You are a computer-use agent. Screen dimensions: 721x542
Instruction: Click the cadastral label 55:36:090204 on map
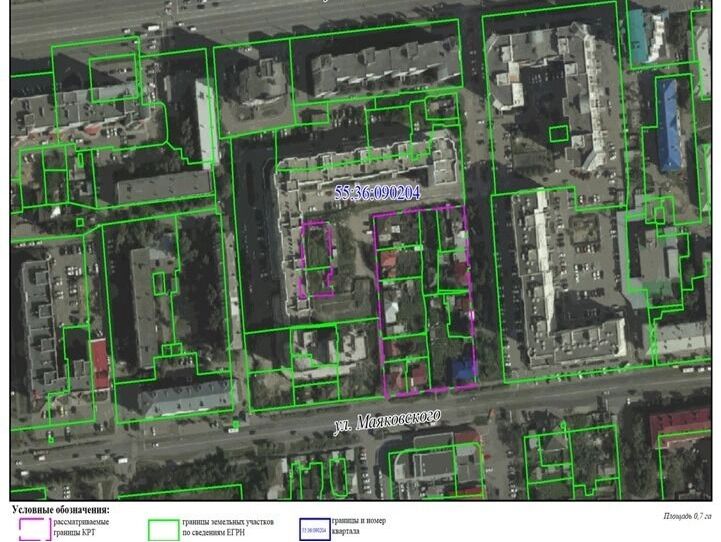click(377, 193)
